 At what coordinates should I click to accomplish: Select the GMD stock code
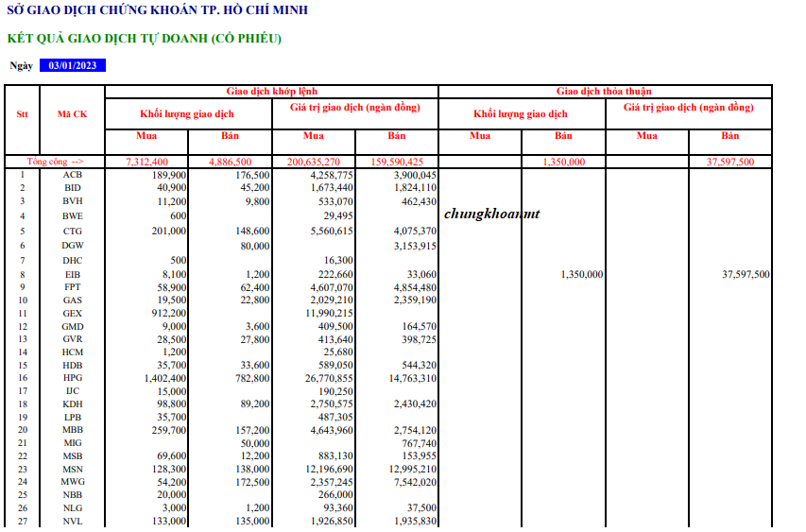pyautogui.click(x=73, y=326)
